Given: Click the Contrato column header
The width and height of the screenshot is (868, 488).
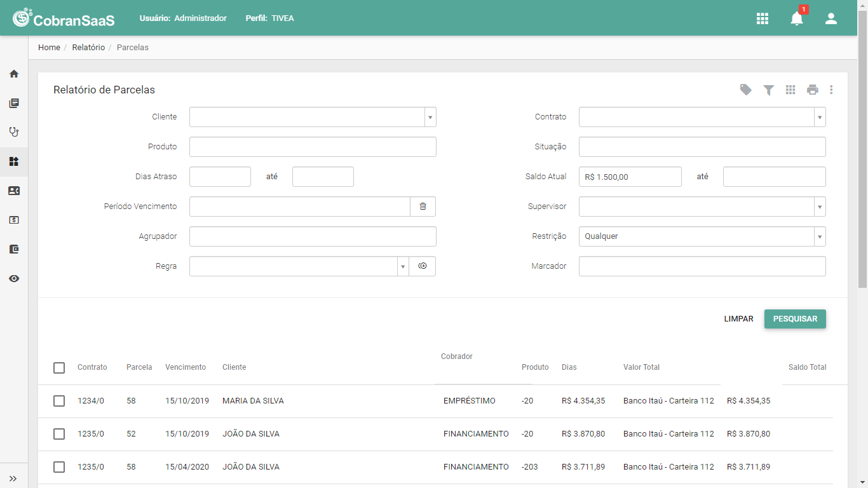Looking at the screenshot, I should tap(92, 367).
